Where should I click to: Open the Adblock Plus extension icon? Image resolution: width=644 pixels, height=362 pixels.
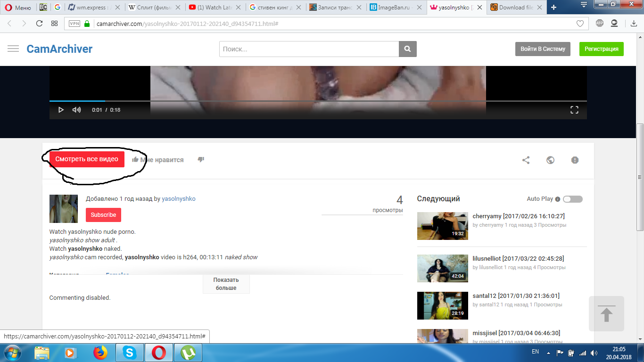coord(600,23)
